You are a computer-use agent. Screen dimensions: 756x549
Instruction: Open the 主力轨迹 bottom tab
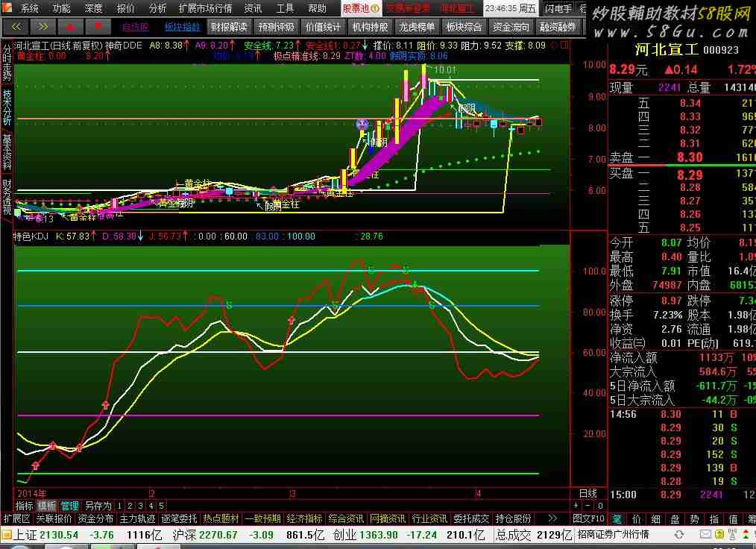click(x=137, y=518)
